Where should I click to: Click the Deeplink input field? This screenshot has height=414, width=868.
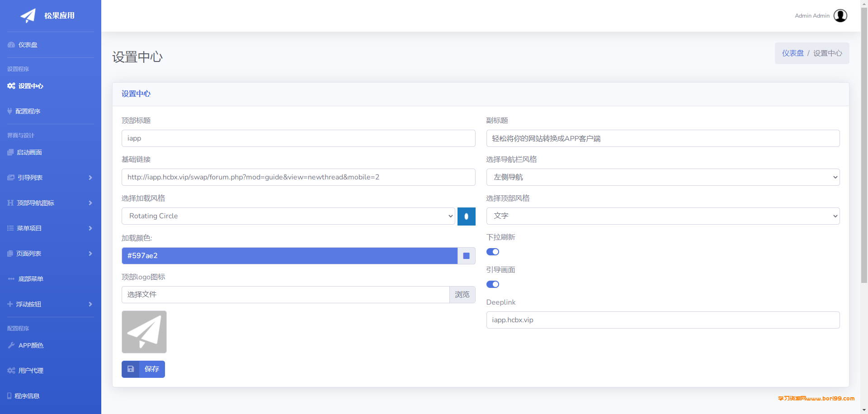[663, 320]
